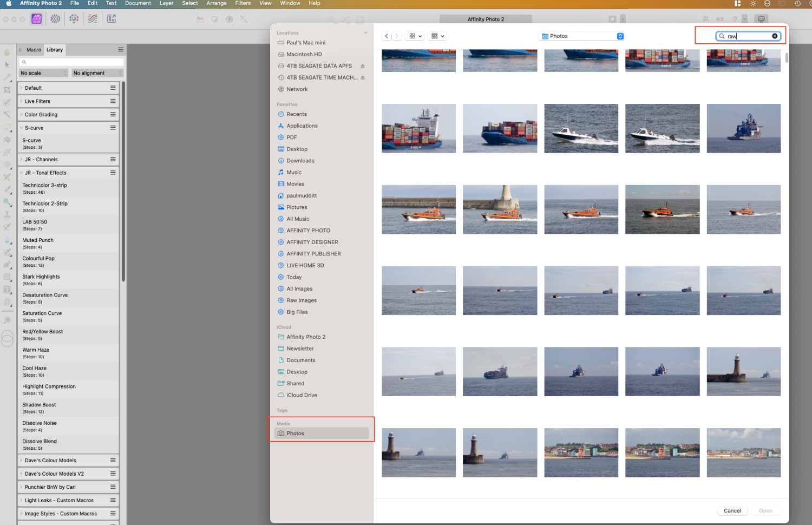Viewport: 812px width, 525px height.
Task: Select the Crop tool
Action: (x=7, y=89)
